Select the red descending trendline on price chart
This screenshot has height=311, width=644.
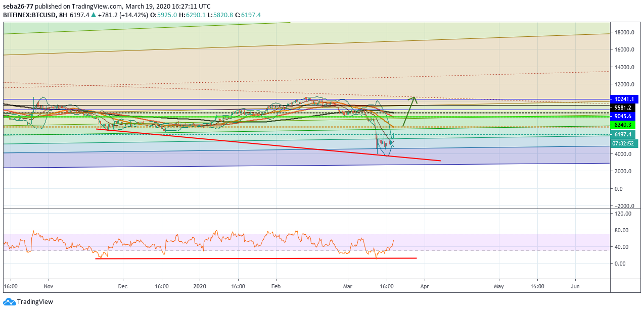tap(268, 145)
